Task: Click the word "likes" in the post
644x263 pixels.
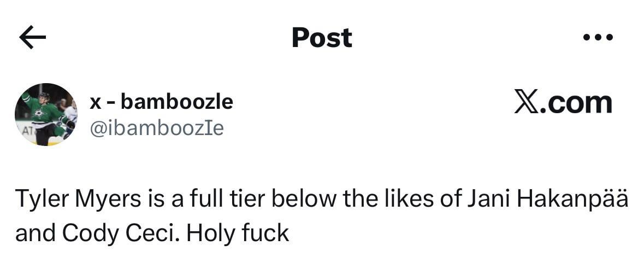Action: [x=405, y=200]
